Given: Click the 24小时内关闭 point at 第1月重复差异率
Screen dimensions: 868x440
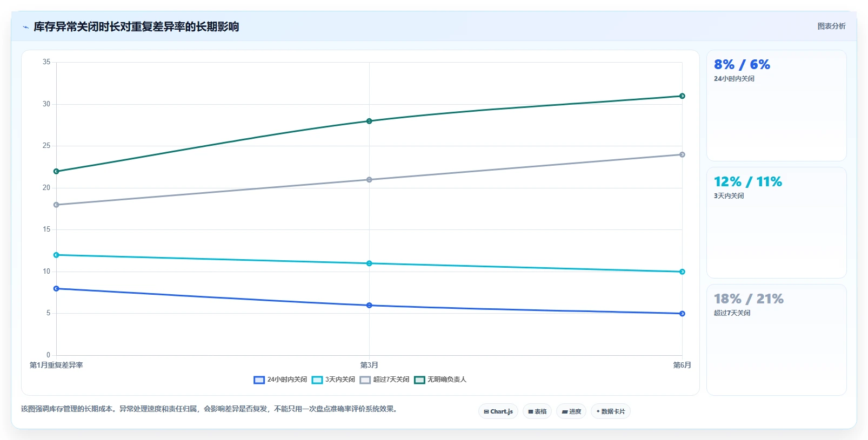Looking at the screenshot, I should point(56,288).
